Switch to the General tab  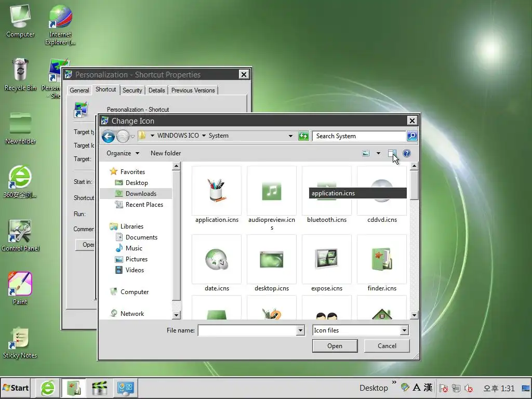point(79,90)
